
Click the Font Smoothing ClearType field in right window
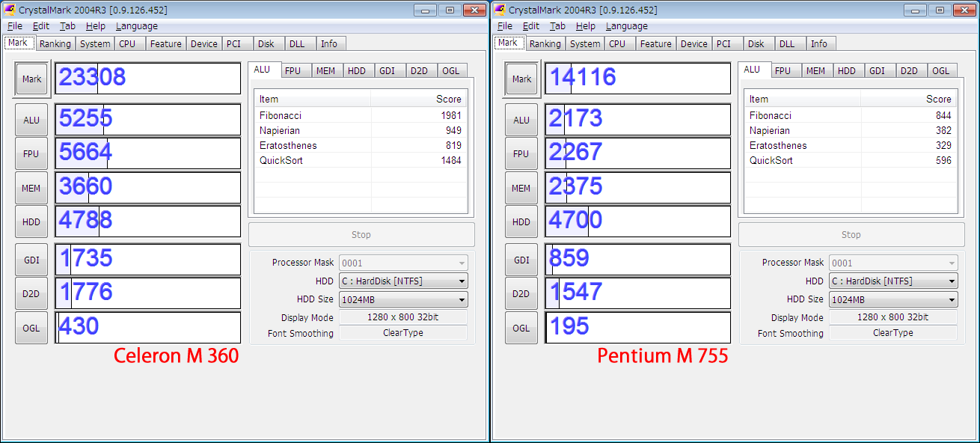pyautogui.click(x=893, y=333)
